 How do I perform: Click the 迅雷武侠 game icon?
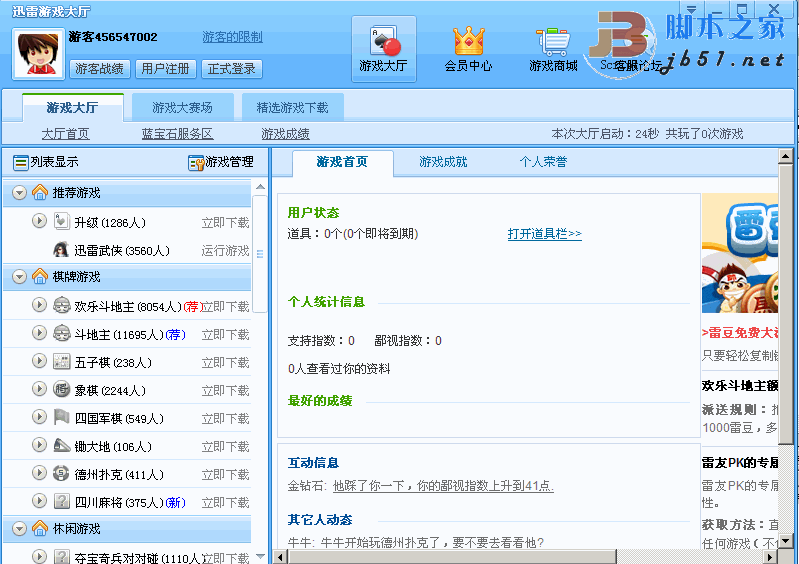click(61, 250)
